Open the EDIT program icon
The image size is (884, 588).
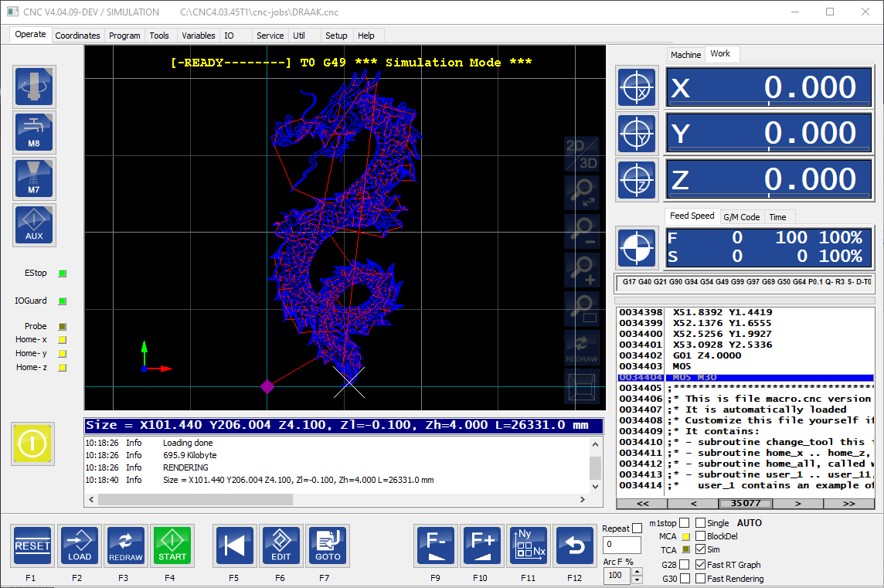280,546
